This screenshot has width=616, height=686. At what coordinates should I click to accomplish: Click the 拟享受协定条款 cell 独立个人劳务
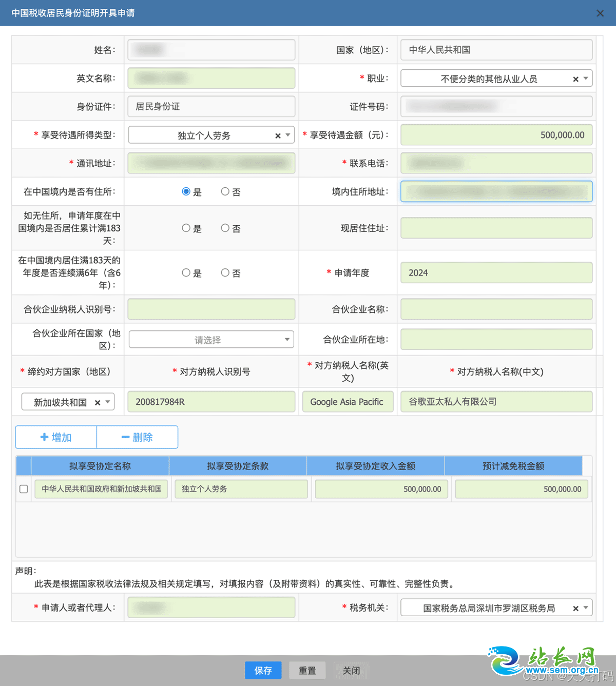point(241,489)
